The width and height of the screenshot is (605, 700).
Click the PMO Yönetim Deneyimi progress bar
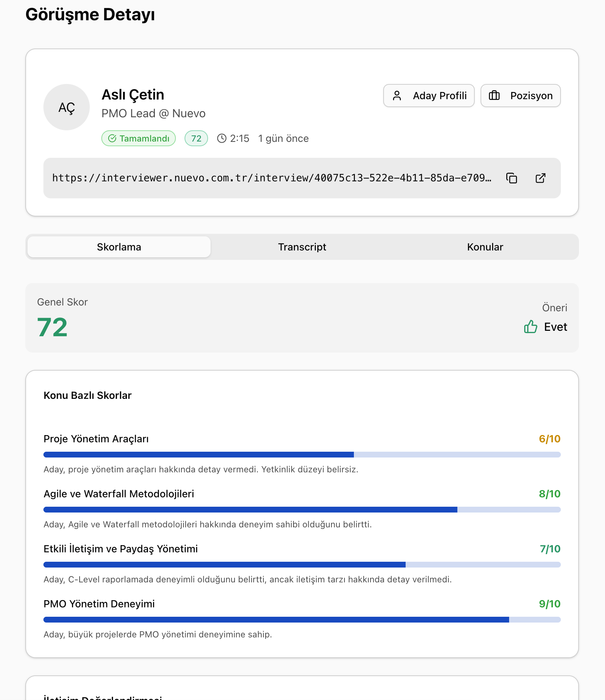click(302, 620)
